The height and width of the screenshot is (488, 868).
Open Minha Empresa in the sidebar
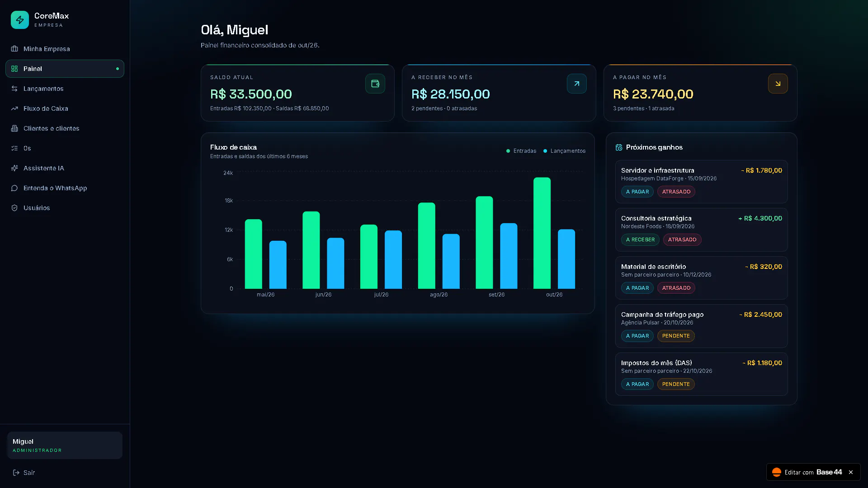tap(65, 49)
